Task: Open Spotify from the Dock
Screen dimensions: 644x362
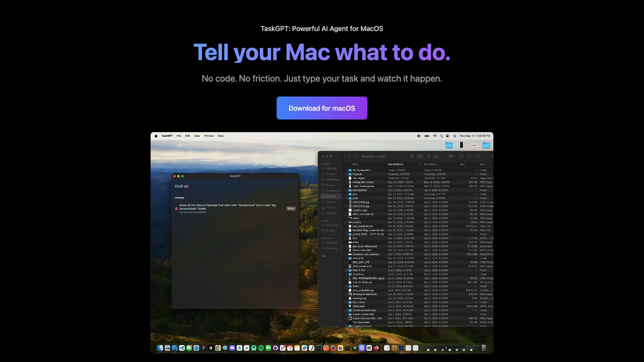Action: click(x=261, y=348)
